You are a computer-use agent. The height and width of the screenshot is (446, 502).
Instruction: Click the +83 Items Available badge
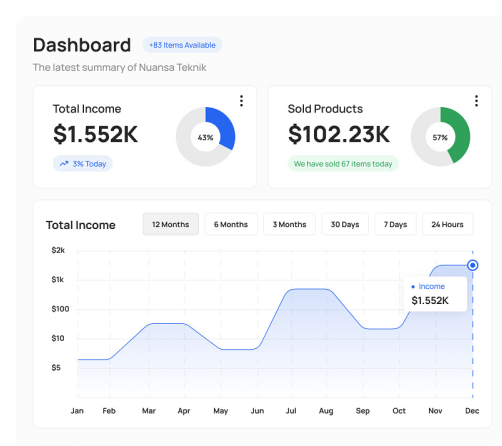(x=182, y=45)
